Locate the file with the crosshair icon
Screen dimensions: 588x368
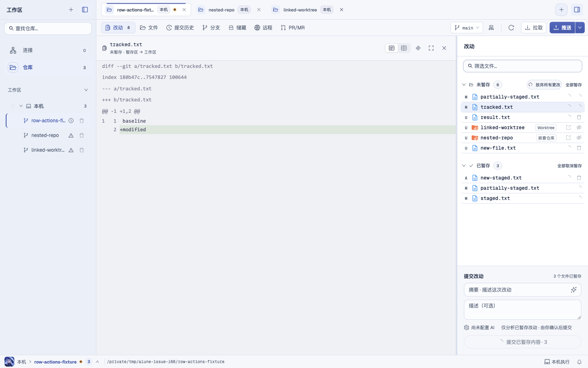[418, 48]
